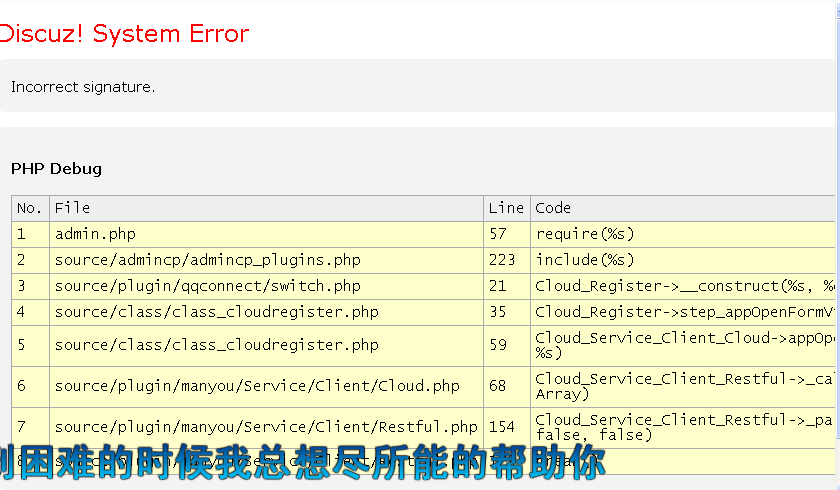
Task: Select class_cloudregister.php cell in row 5
Action: click(266, 345)
